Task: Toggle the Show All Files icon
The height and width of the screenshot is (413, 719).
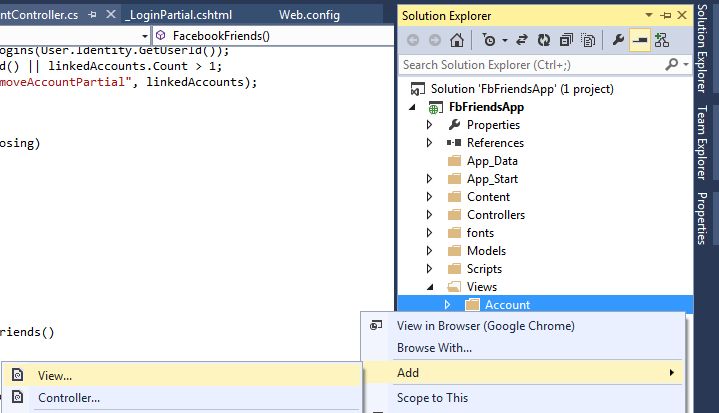Action: [x=588, y=40]
